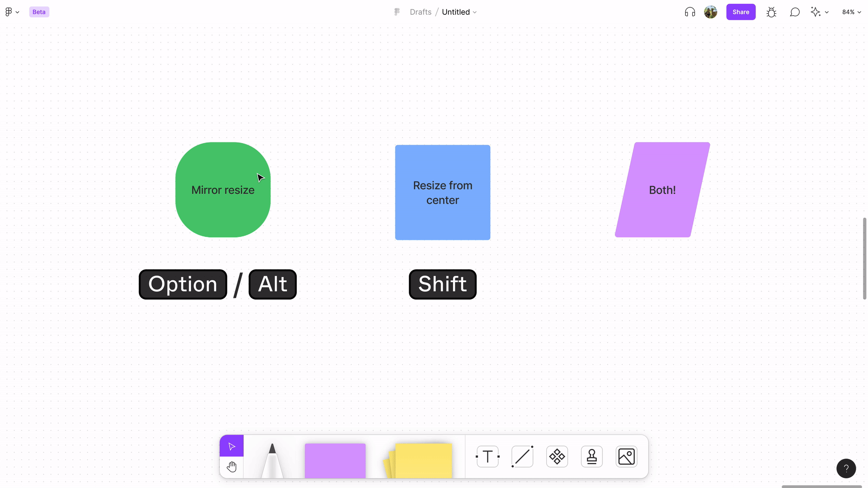
Task: Open the bug report icon
Action: click(771, 12)
